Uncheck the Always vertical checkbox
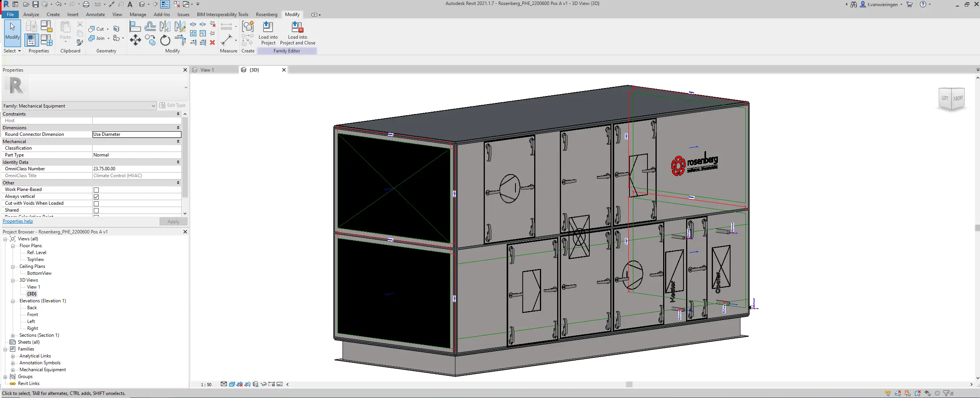 click(x=96, y=197)
